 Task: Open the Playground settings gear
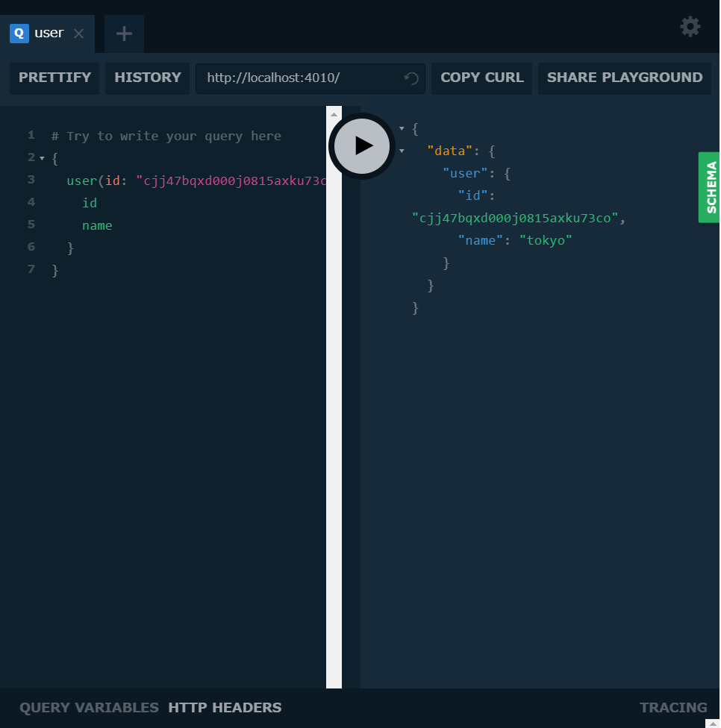point(690,27)
